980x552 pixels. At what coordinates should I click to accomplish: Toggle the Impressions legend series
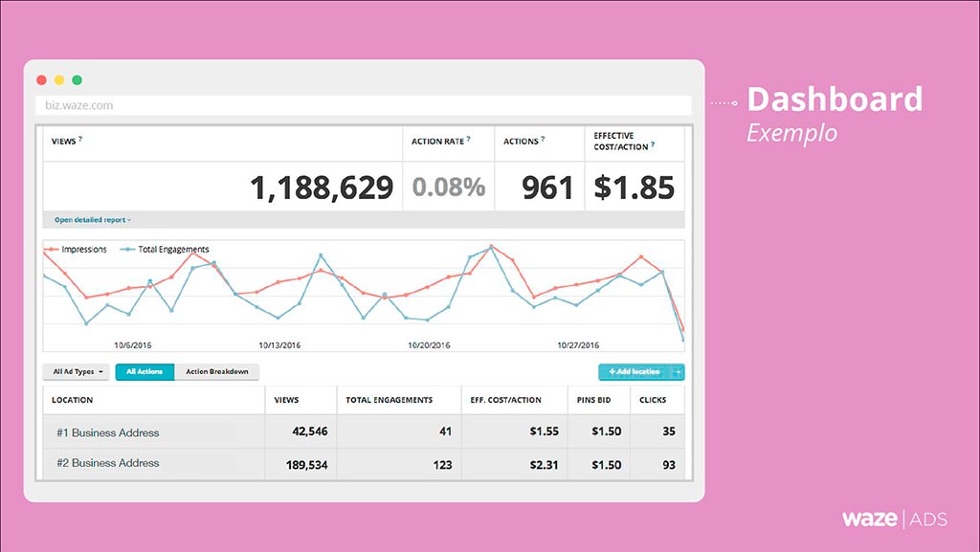(x=76, y=249)
